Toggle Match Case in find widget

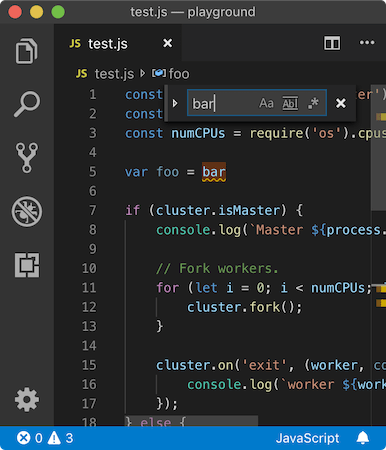(x=266, y=103)
